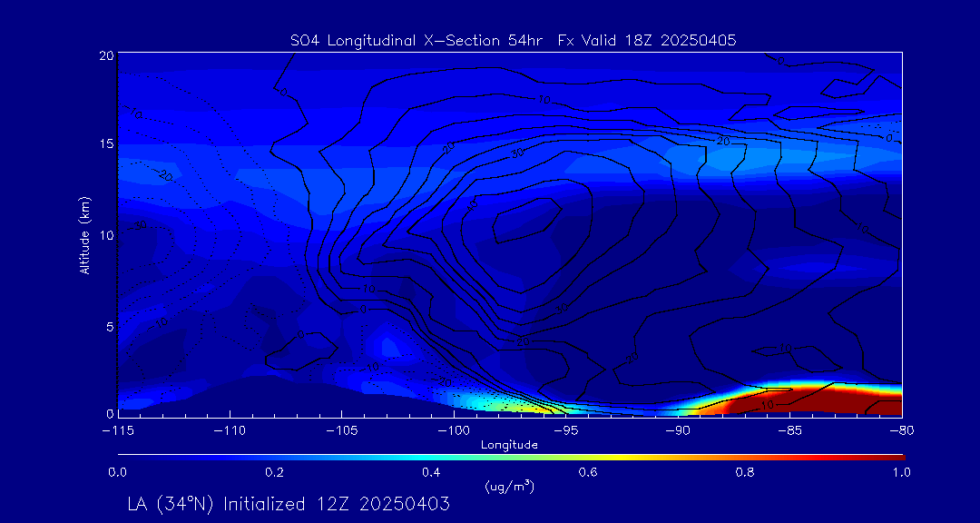Click the "Altitude (km)" axis label

click(x=83, y=235)
